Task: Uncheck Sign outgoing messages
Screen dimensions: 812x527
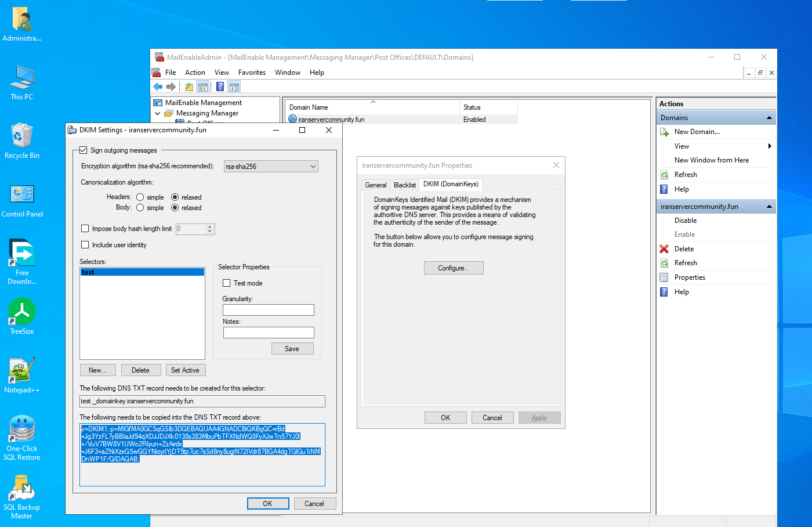Action: 84,150
